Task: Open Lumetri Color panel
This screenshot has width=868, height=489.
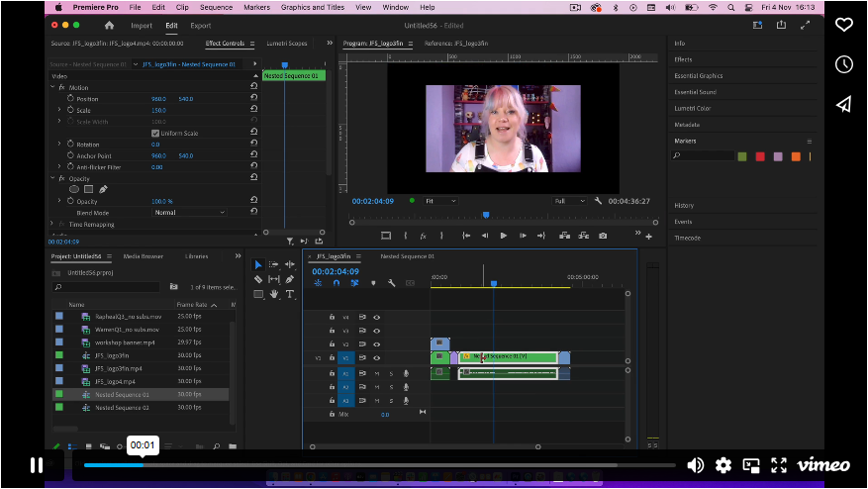Action: point(692,109)
